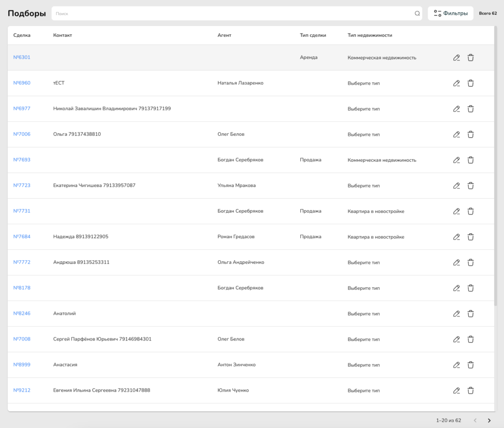The height and width of the screenshot is (428, 504).
Task: Click the magnifier search icon in the search bar
Action: click(x=417, y=14)
